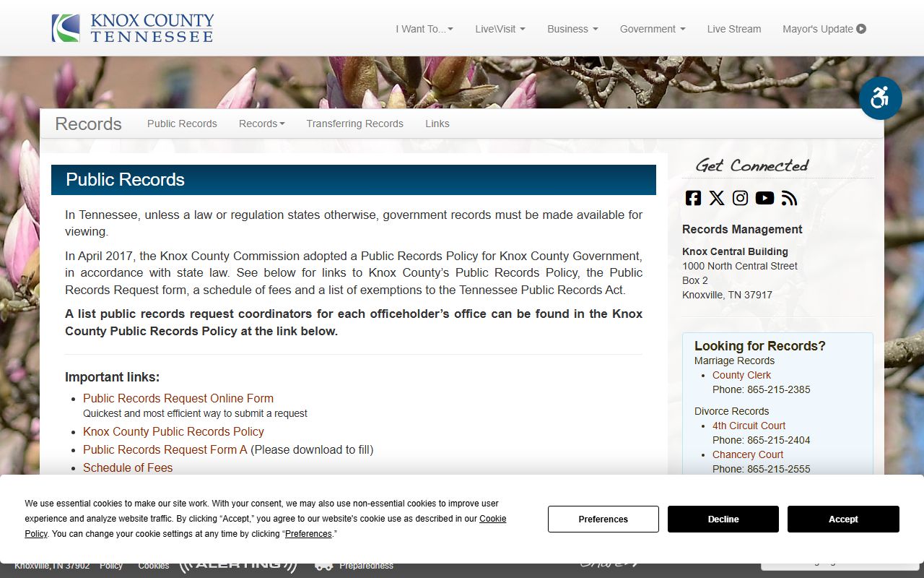The image size is (924, 578).
Task: Open Knox County X (Twitter) icon
Action: pos(717,198)
